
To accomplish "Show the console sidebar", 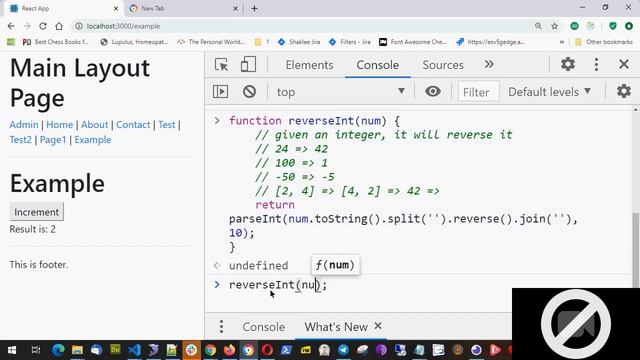I will (x=220, y=91).
